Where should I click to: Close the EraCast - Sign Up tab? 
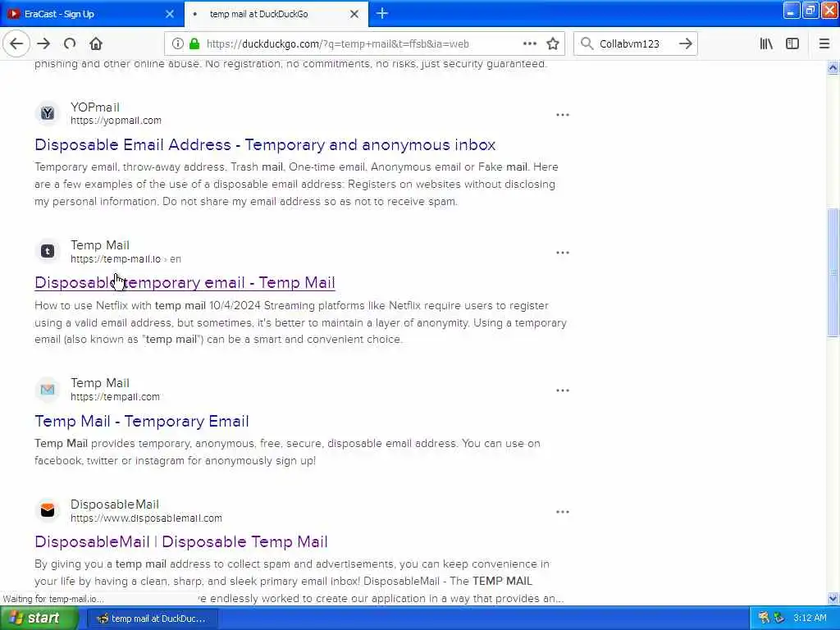170,14
